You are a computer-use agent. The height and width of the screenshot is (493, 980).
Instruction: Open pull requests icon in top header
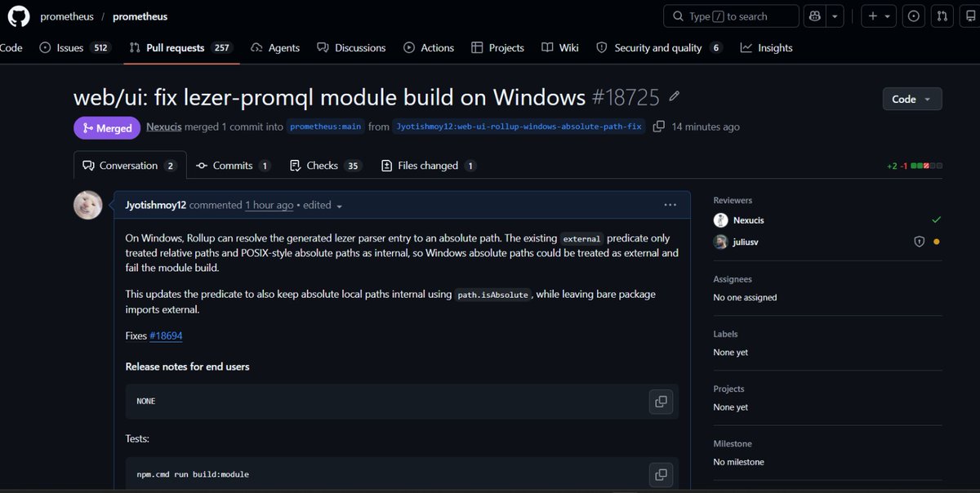click(x=942, y=16)
